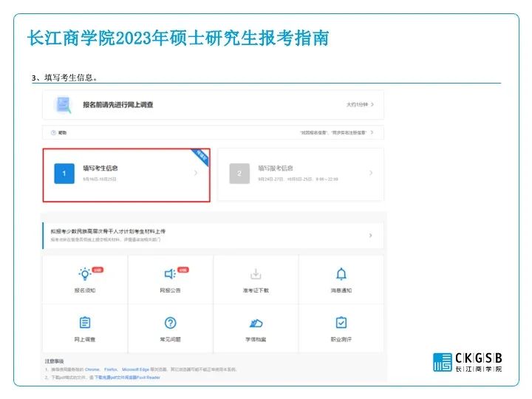Click the 常见问题 label
Viewport: 532px width, 399px height.
pyautogui.click(x=171, y=339)
